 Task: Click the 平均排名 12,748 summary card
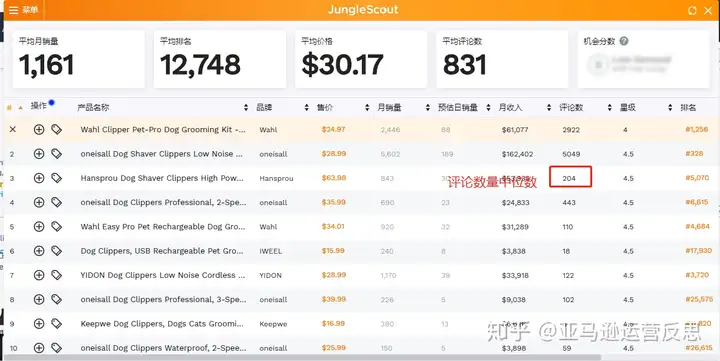pyautogui.click(x=220, y=59)
